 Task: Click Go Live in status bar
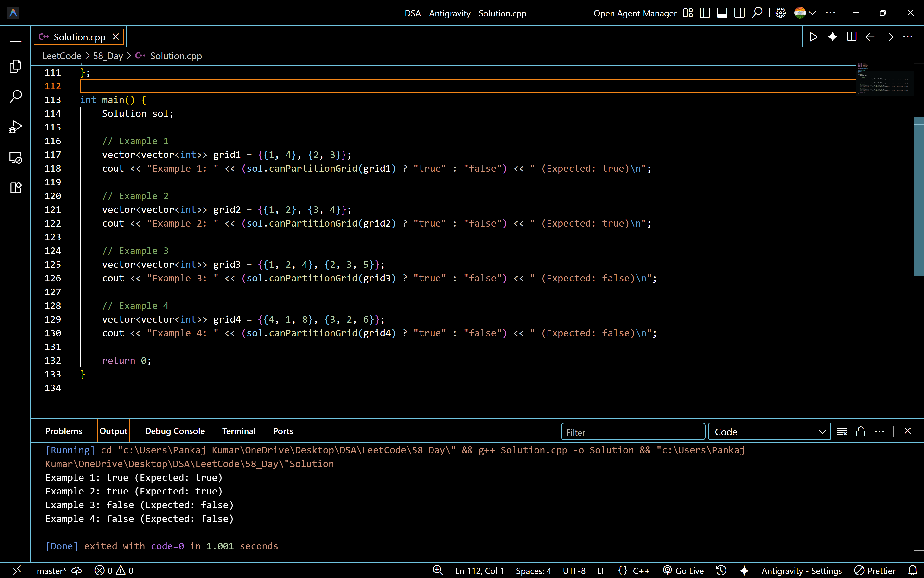(x=683, y=570)
